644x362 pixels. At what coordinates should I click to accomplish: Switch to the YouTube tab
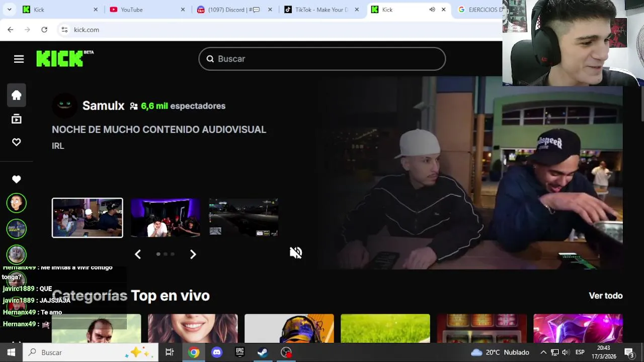coord(147,10)
